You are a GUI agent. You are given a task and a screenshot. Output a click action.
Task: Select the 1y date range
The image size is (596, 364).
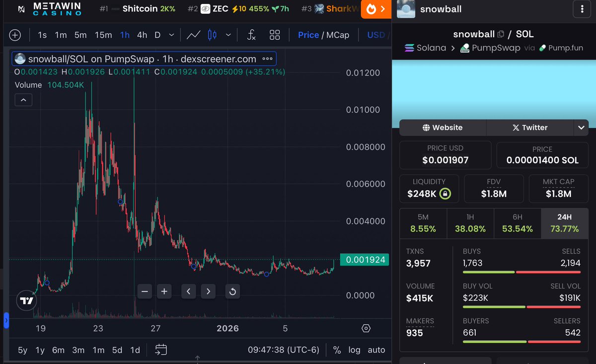click(40, 350)
